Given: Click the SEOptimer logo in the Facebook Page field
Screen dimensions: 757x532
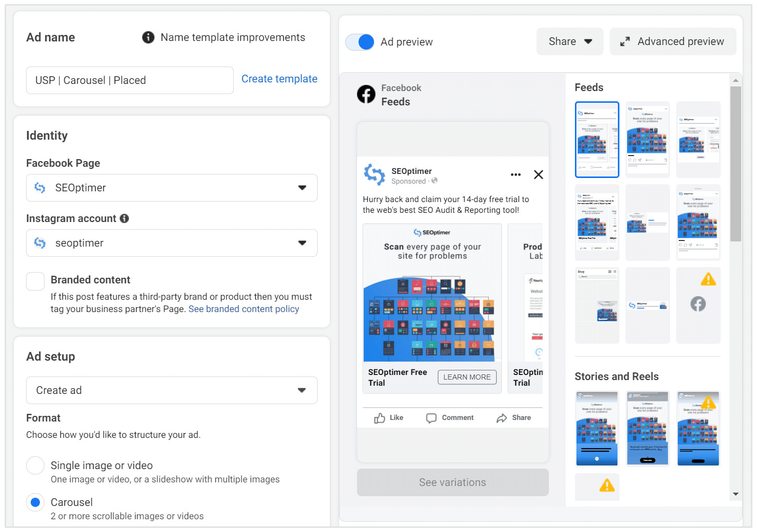Looking at the screenshot, I should coord(40,188).
